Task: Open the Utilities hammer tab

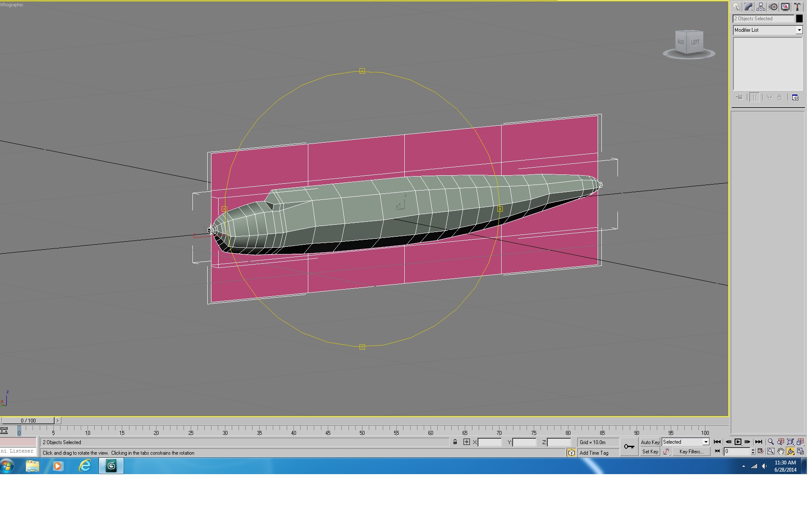Action: pos(797,7)
